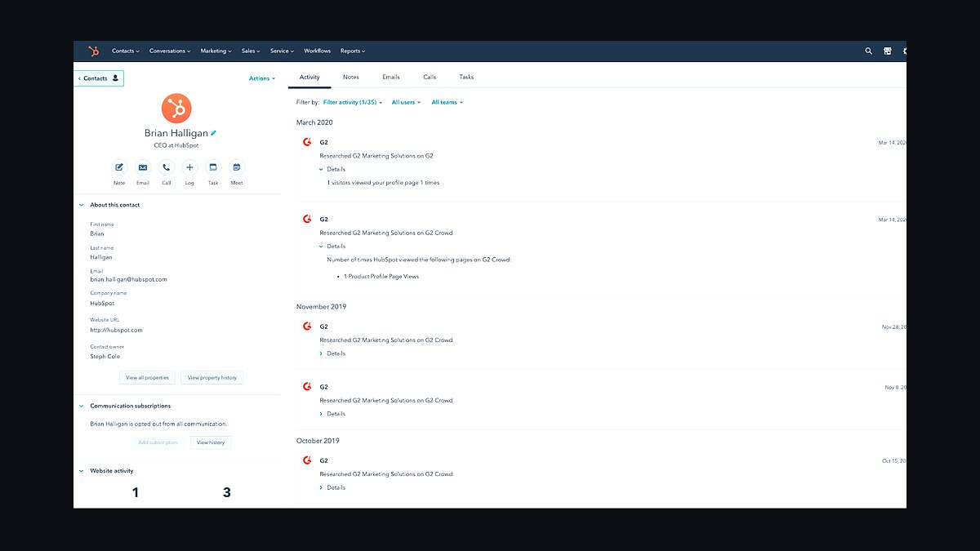Click website activity count 1
Image resolution: width=980 pixels, height=551 pixels.
(x=136, y=492)
